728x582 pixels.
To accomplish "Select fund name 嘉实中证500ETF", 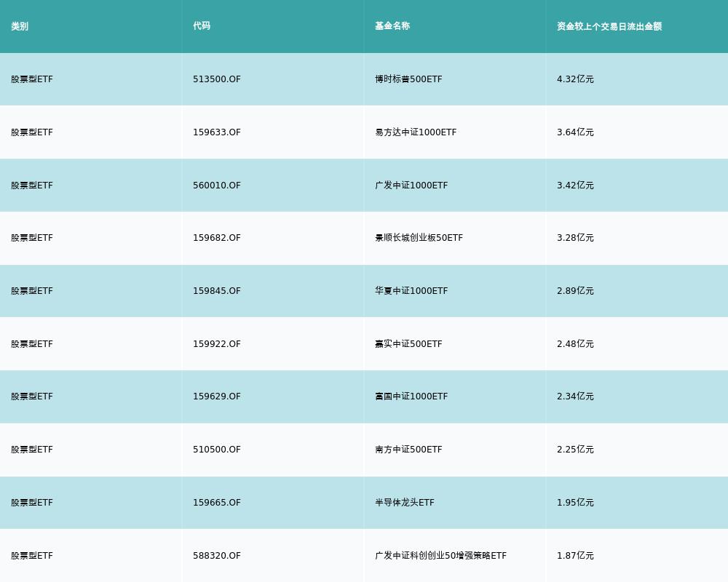I will tap(408, 344).
